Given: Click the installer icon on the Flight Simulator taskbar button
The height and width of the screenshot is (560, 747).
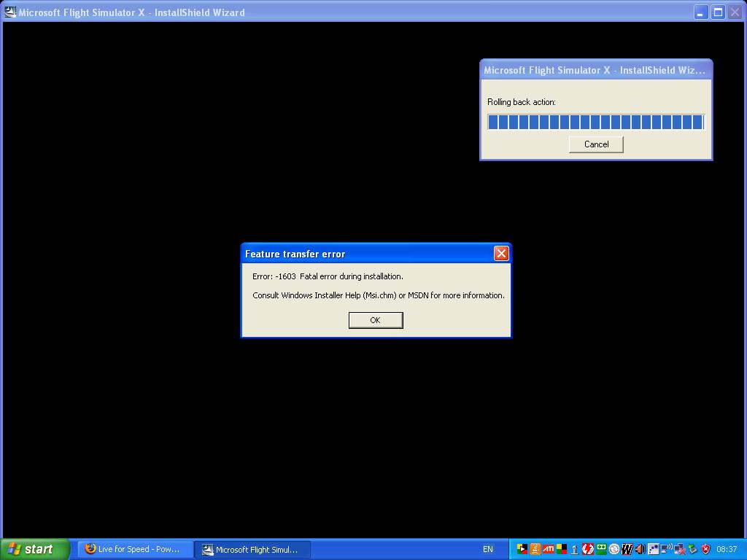Looking at the screenshot, I should 207,550.
